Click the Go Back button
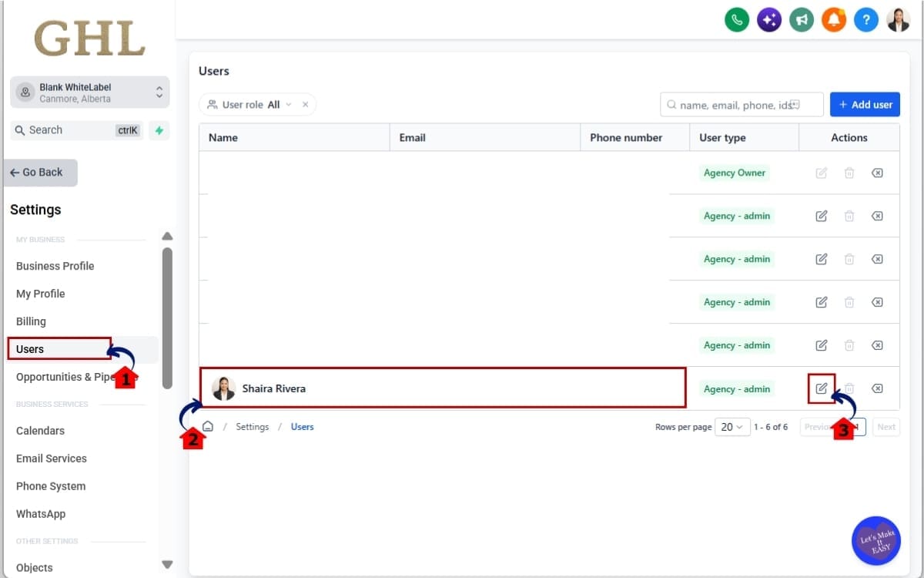This screenshot has width=924, height=578. [x=40, y=173]
